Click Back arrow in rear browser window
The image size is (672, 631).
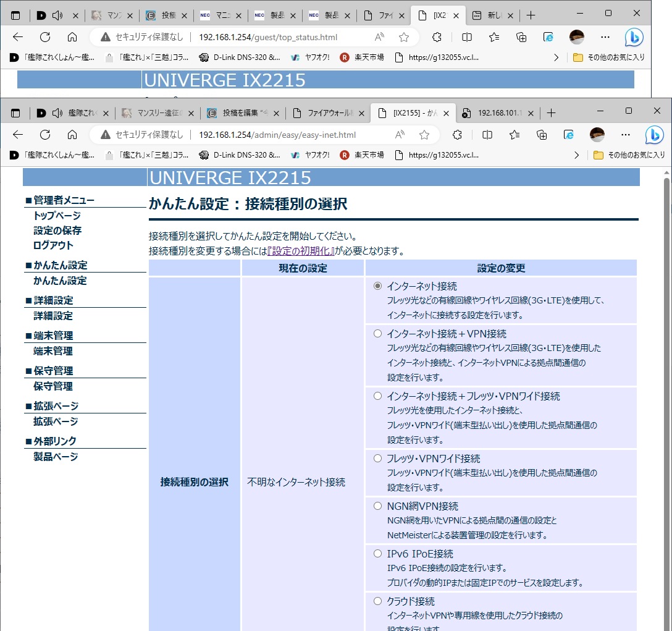click(17, 37)
